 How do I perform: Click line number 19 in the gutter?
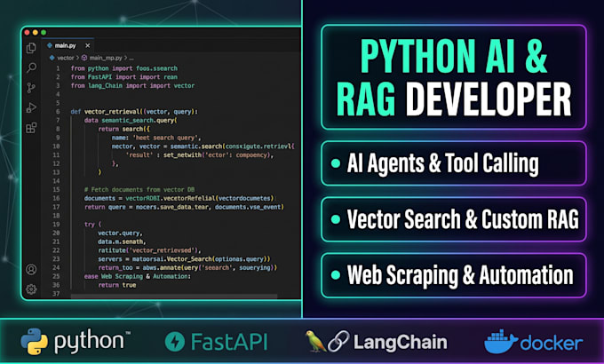click(x=56, y=225)
